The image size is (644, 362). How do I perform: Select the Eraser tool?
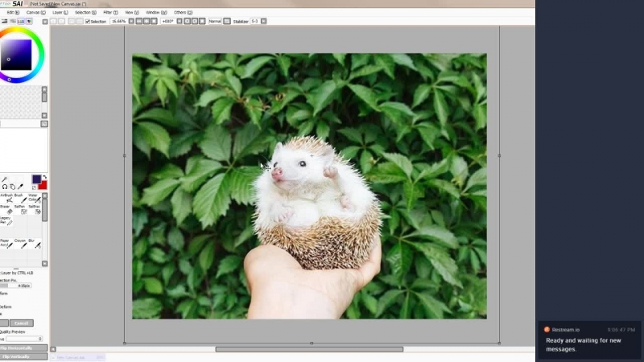click(6, 209)
